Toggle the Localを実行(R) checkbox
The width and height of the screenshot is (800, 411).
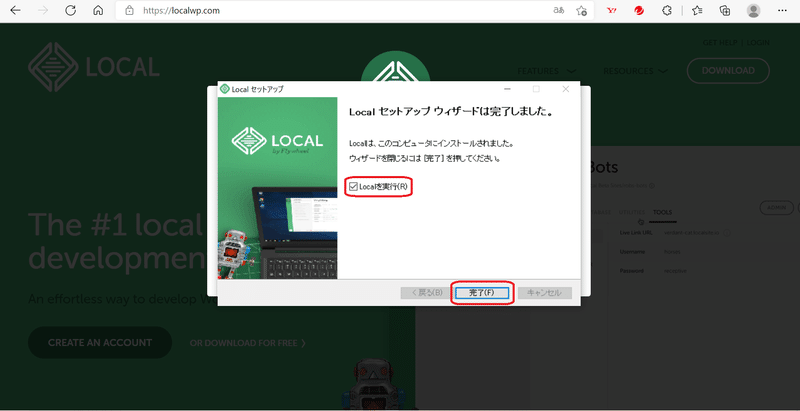point(353,187)
